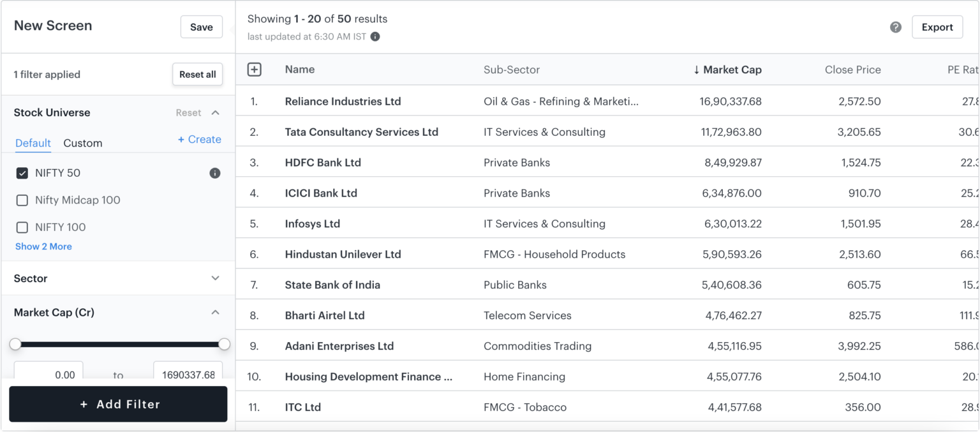980x432 pixels.
Task: Uncheck the NIFTY 50 checkbox
Action: (x=22, y=172)
